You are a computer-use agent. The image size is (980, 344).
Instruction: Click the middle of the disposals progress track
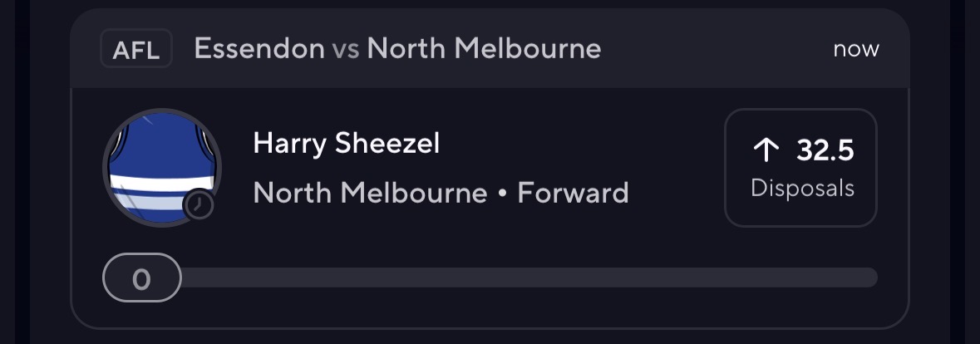tap(529, 278)
